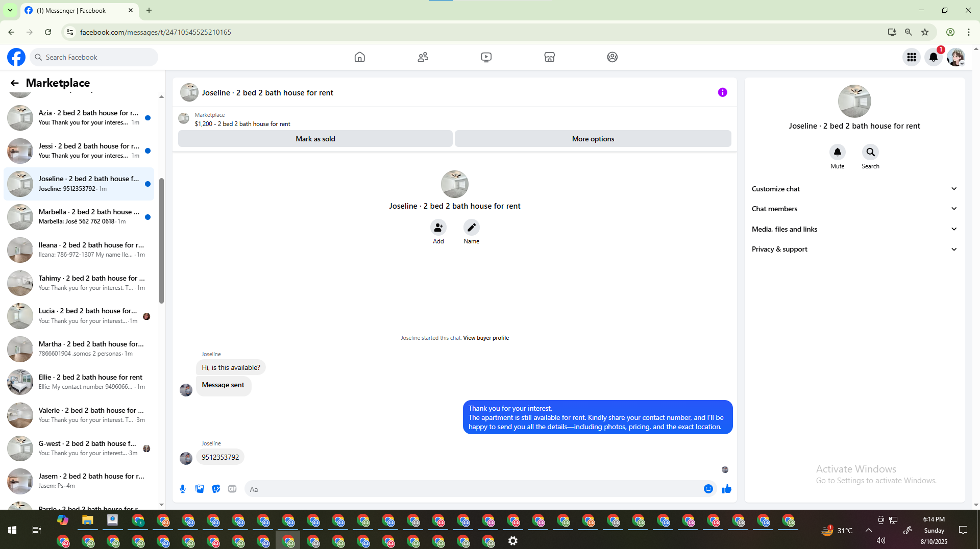
Task: Click Mark as sold button
Action: coord(315,139)
